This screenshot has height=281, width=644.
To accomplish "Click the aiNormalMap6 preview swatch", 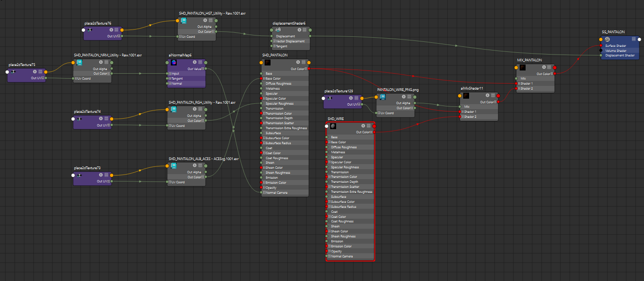I will point(173,62).
